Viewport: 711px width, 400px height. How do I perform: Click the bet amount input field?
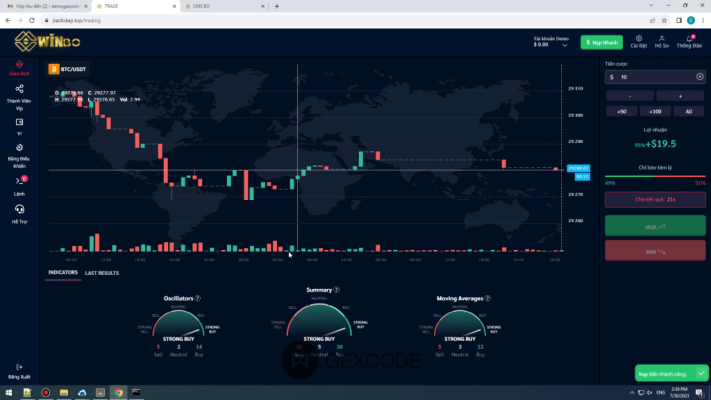[x=655, y=77]
